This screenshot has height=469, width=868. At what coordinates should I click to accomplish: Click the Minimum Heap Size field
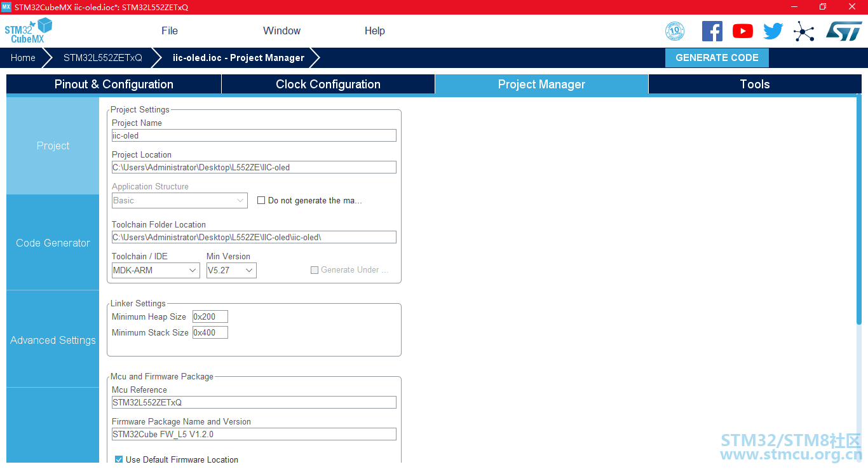coord(210,316)
